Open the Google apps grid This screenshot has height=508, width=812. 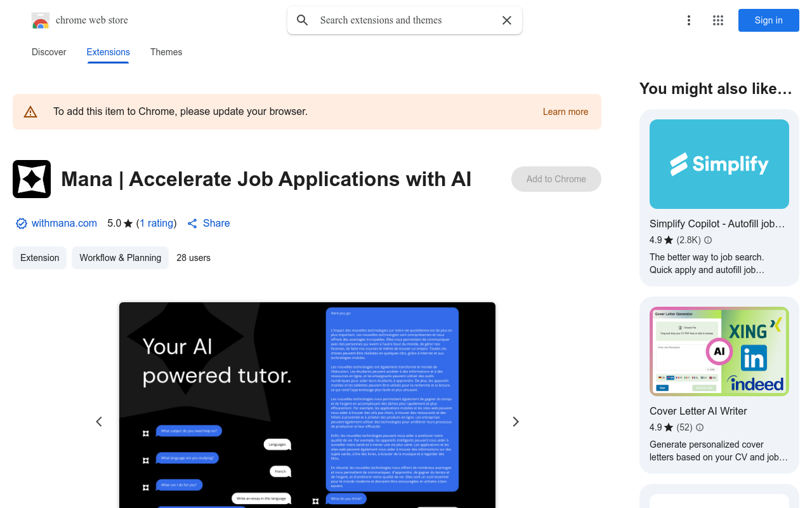(718, 20)
